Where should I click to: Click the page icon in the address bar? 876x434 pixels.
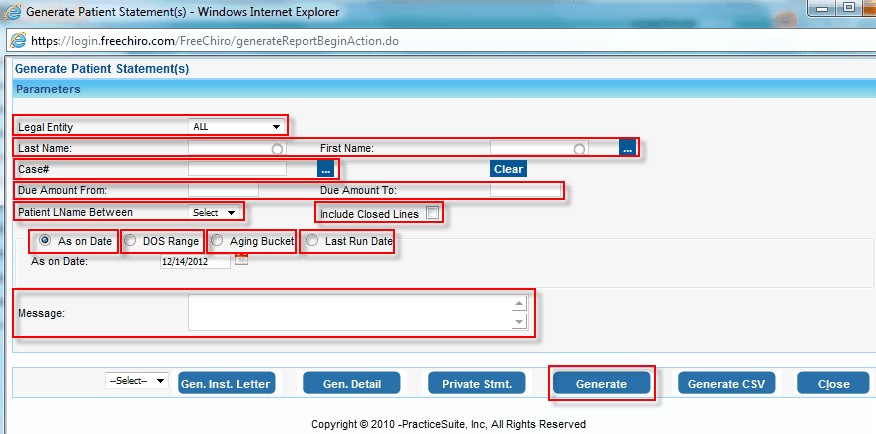(x=19, y=42)
